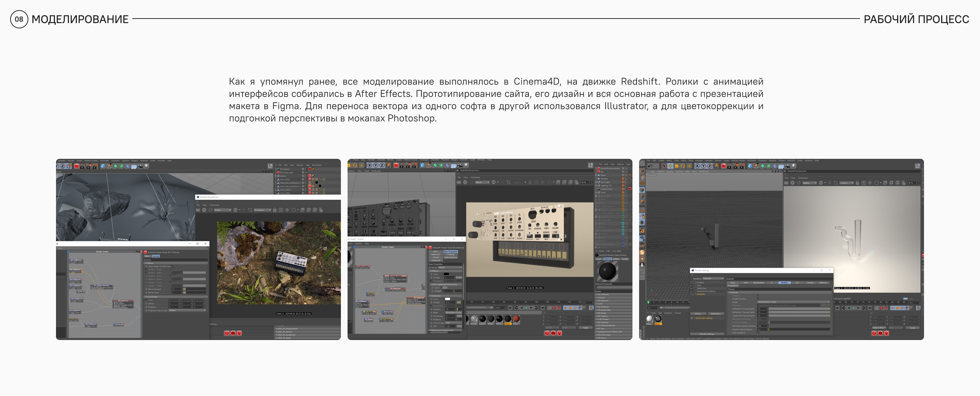Click the Render Setting button at bottom left
The height and width of the screenshot is (396, 980).
point(708,334)
